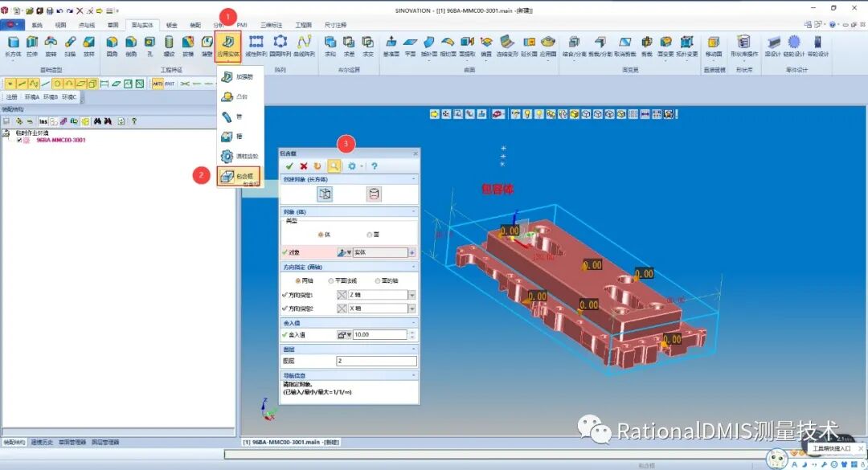This screenshot has height=470, width=868.
Task: Apply the 倒角 chamfer feature
Action: [x=131, y=46]
